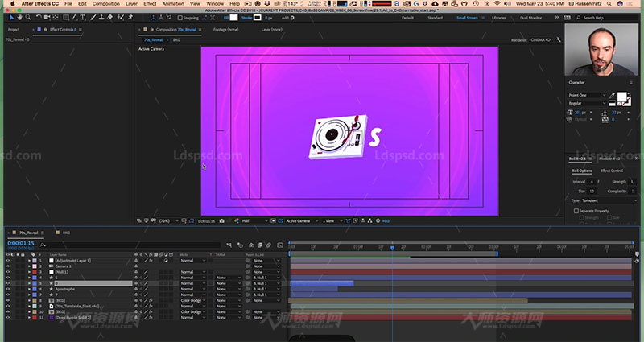The image size is (644, 342).
Task: Click the wrench icon next to Renderer
Action: tap(559, 39)
